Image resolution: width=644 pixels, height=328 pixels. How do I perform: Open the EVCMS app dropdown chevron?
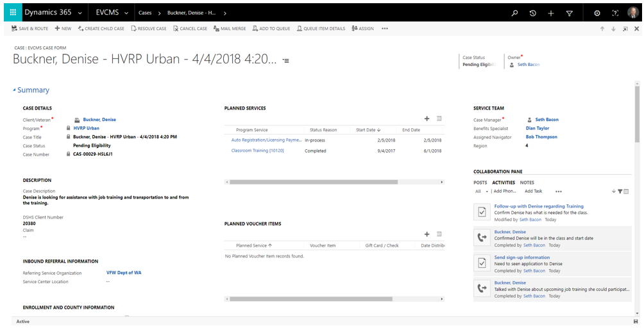(x=126, y=13)
